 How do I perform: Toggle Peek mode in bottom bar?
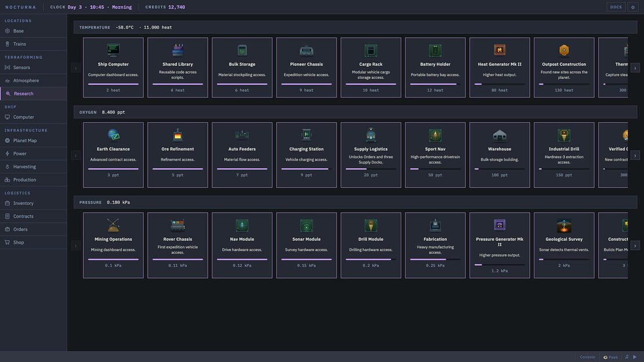click(610, 357)
